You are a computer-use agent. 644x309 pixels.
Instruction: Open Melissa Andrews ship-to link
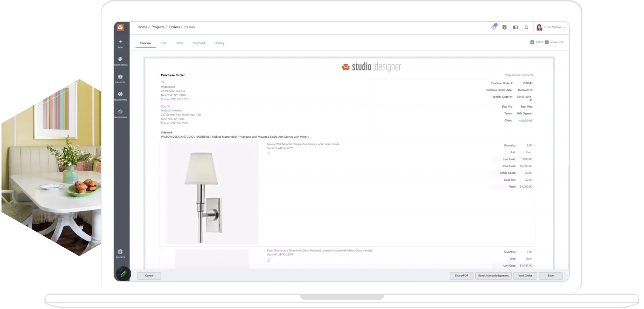tap(171, 111)
